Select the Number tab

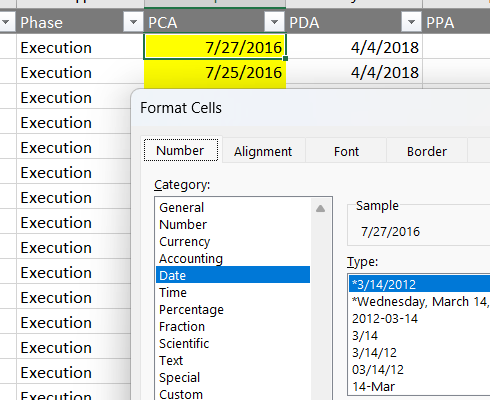click(180, 150)
